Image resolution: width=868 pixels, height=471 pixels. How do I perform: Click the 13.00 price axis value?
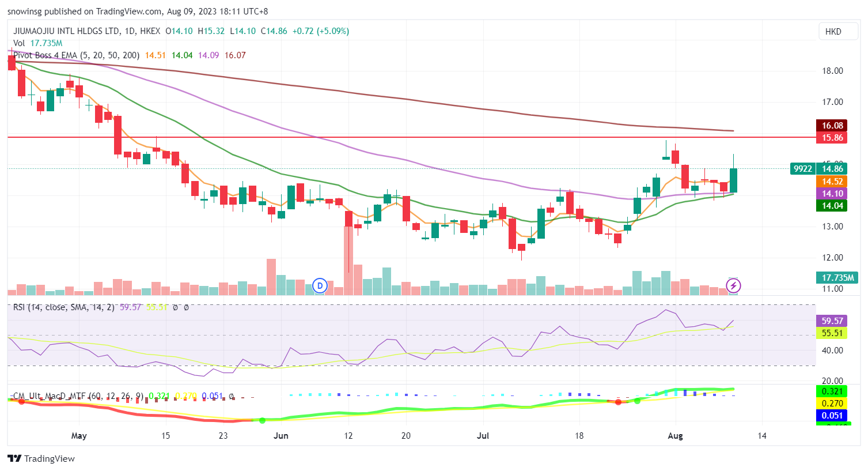click(x=832, y=227)
